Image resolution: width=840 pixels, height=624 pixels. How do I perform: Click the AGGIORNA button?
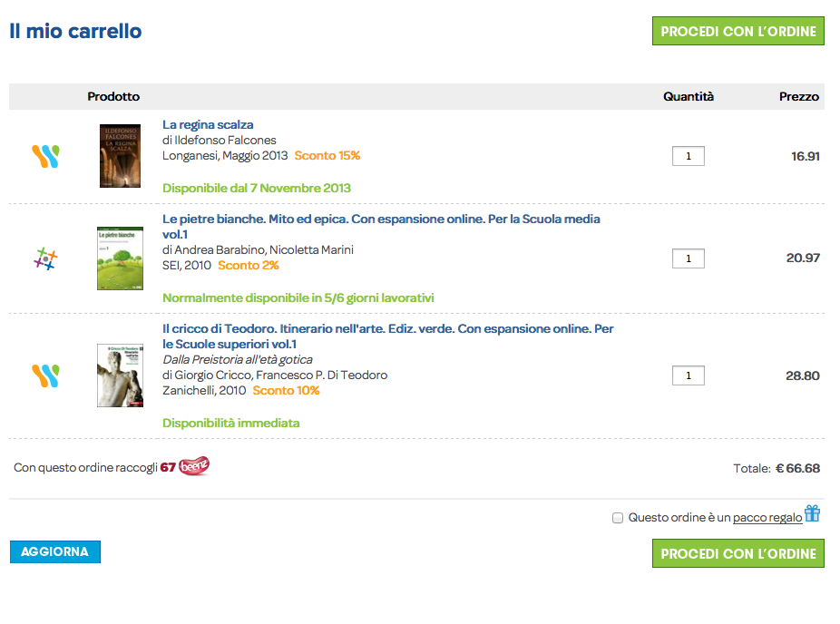pos(55,551)
